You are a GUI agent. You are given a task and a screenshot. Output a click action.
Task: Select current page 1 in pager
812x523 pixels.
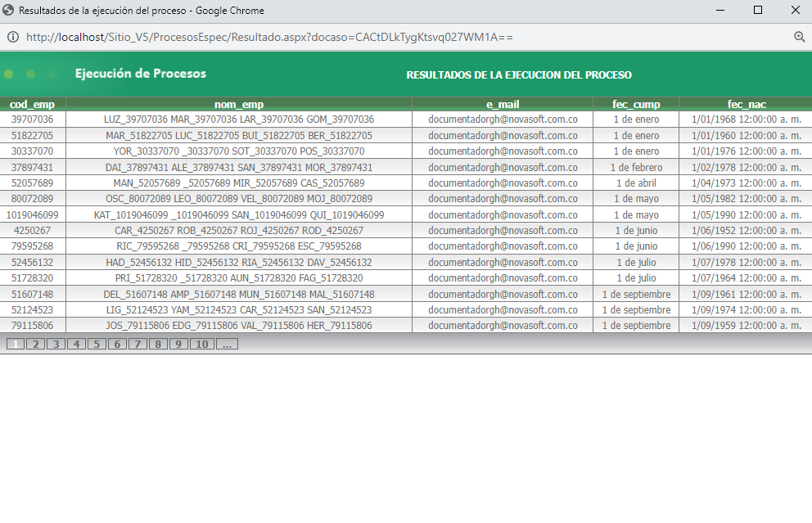click(x=16, y=344)
